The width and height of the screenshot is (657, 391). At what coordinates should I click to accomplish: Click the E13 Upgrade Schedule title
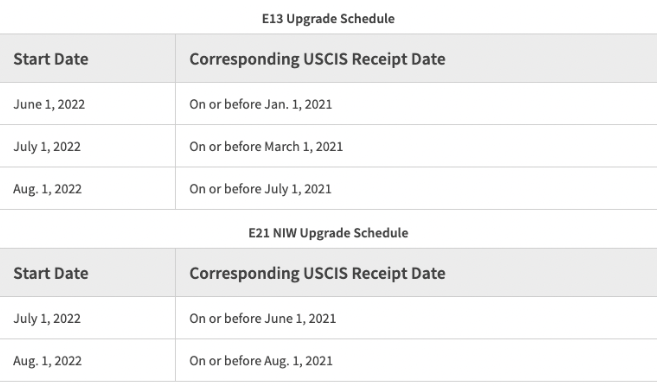(328, 19)
